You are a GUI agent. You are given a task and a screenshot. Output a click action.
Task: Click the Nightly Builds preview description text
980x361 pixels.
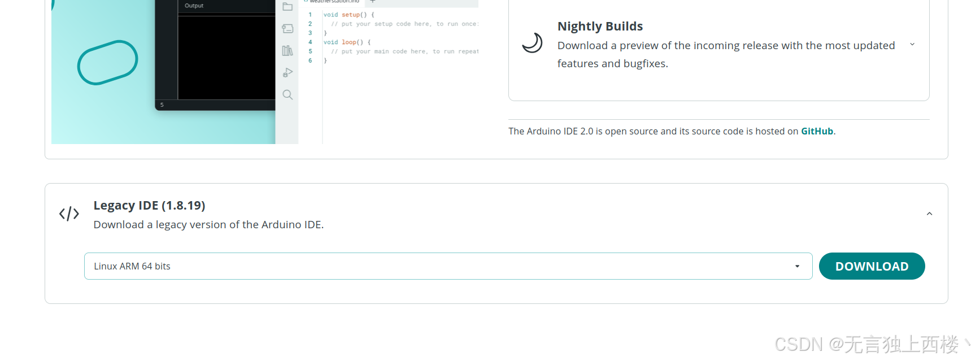click(726, 54)
